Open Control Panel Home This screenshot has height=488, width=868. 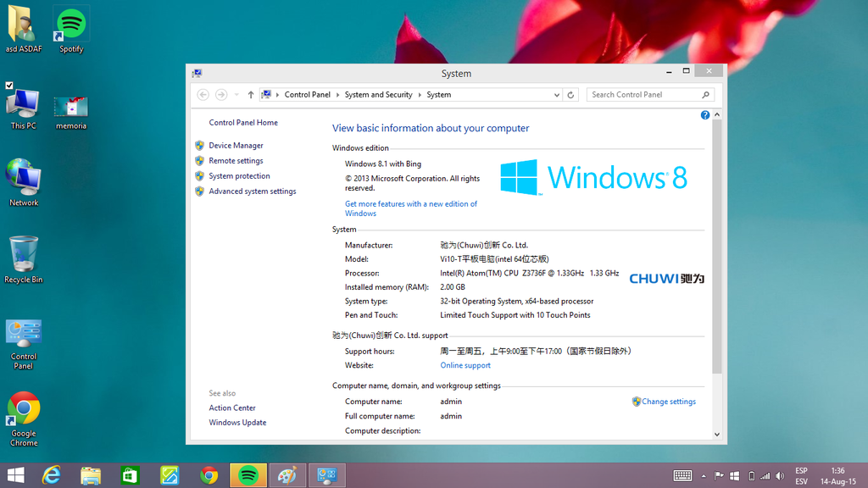pos(243,123)
